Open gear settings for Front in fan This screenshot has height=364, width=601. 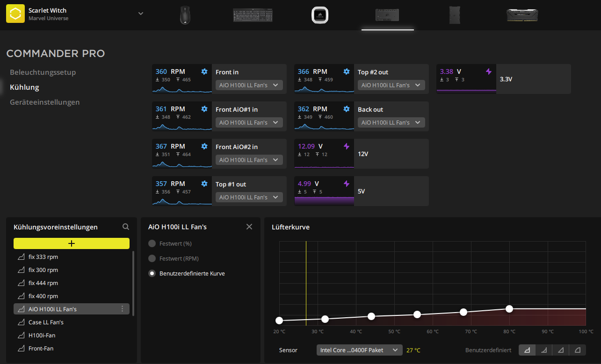pyautogui.click(x=204, y=71)
